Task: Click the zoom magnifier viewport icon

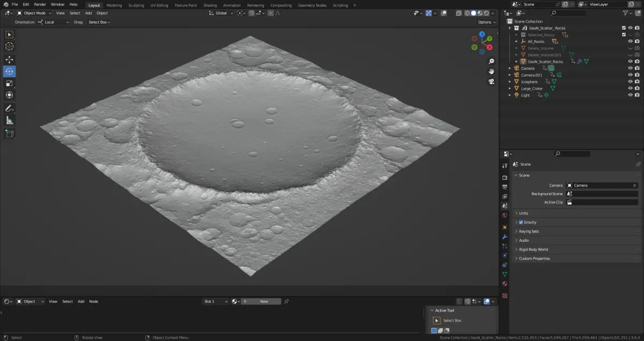Action: (x=491, y=62)
